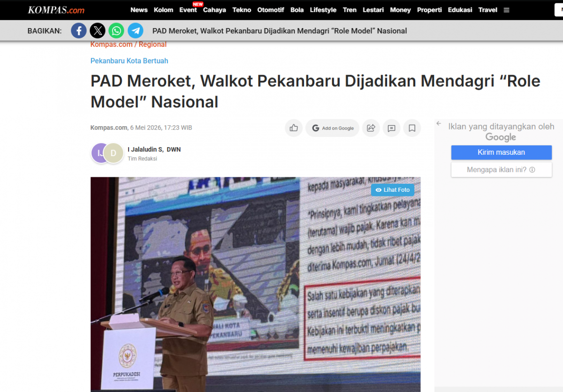Open the Kompas.com breadcrumb link

(111, 45)
